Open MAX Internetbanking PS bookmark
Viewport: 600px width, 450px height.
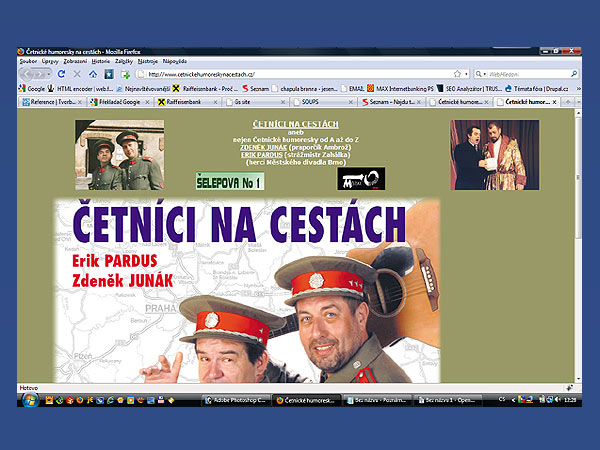pyautogui.click(x=401, y=88)
